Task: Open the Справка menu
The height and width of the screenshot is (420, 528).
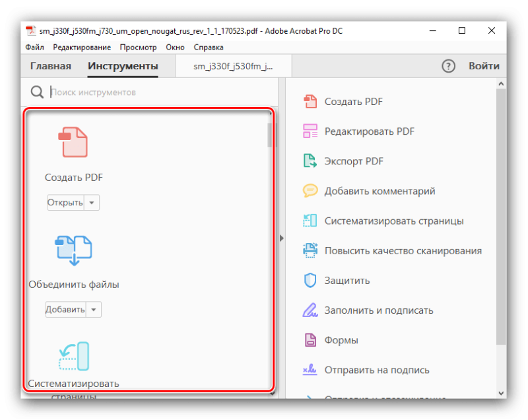Action: pos(209,47)
